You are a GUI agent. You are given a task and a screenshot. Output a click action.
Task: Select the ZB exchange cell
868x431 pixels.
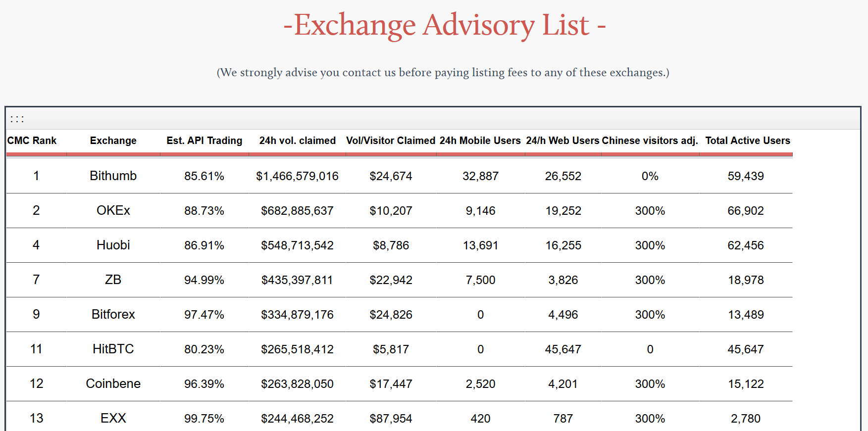tap(113, 280)
